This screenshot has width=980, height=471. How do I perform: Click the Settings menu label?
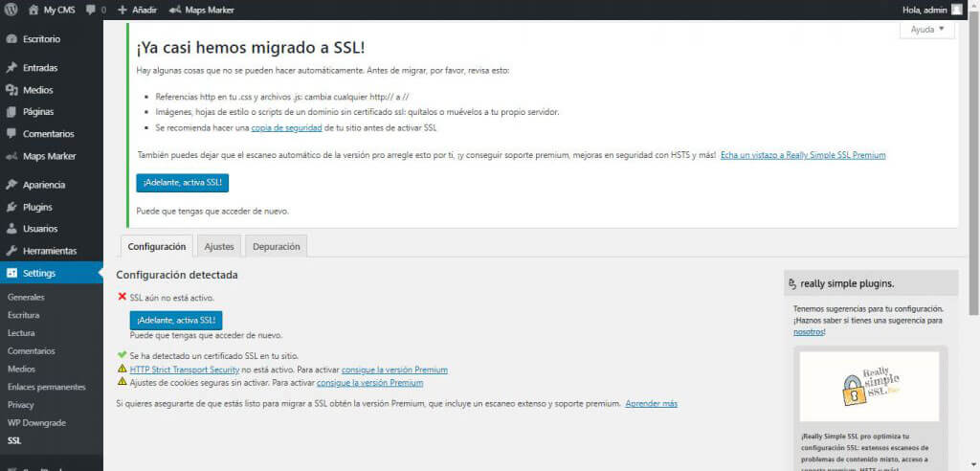point(39,274)
